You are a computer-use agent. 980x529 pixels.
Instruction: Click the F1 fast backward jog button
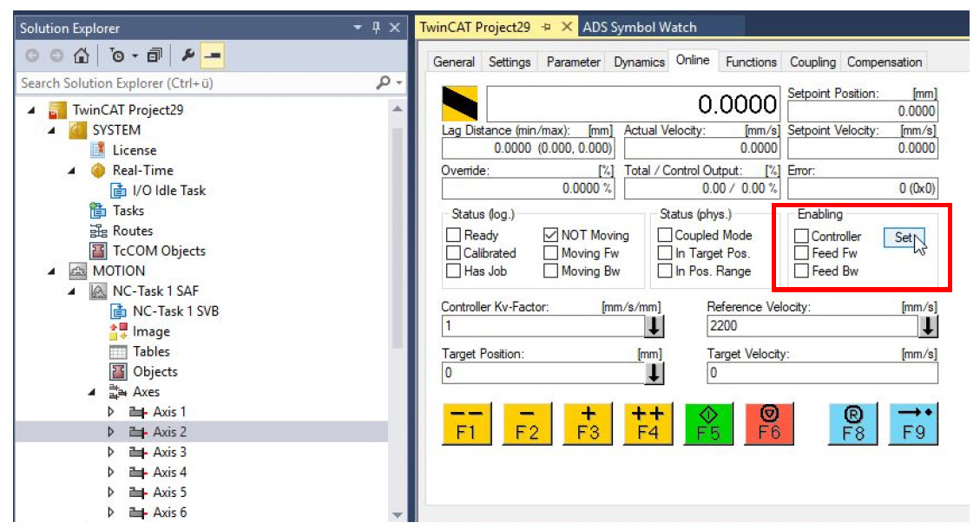(468, 424)
